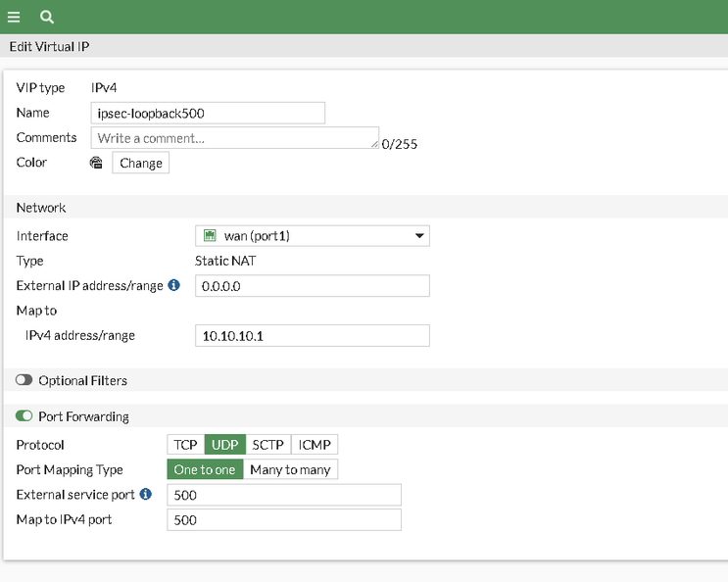The image size is (728, 582).
Task: Click the External service port label
Action: [75, 494]
